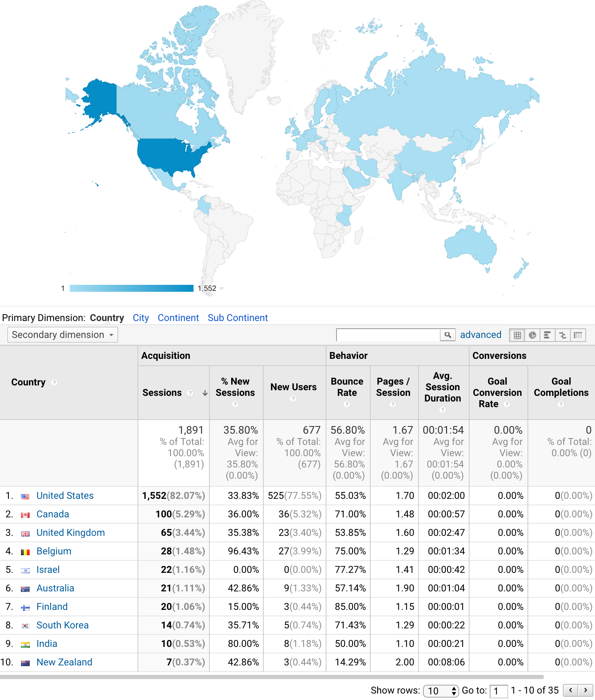Screen dimensions: 595x700
Task: Click the table search input field
Action: coord(388,335)
